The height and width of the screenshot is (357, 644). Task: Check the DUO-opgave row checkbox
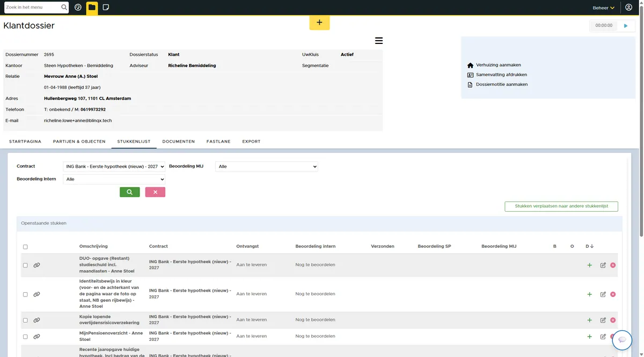coord(25,265)
